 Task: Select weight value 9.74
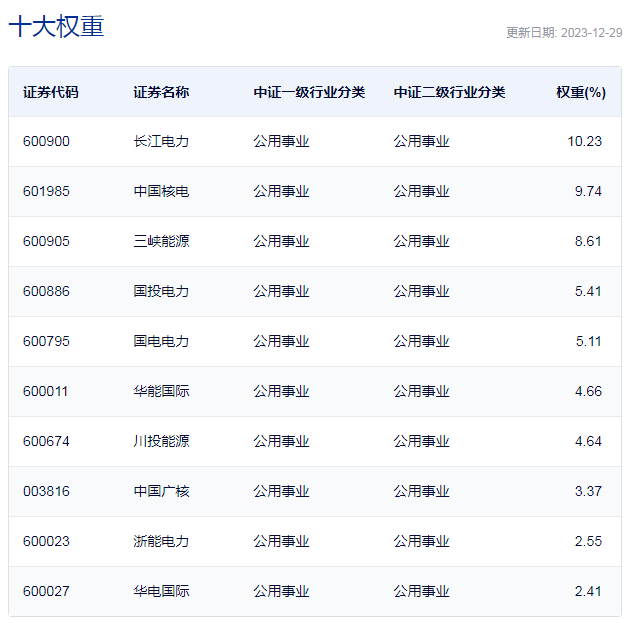tap(588, 191)
